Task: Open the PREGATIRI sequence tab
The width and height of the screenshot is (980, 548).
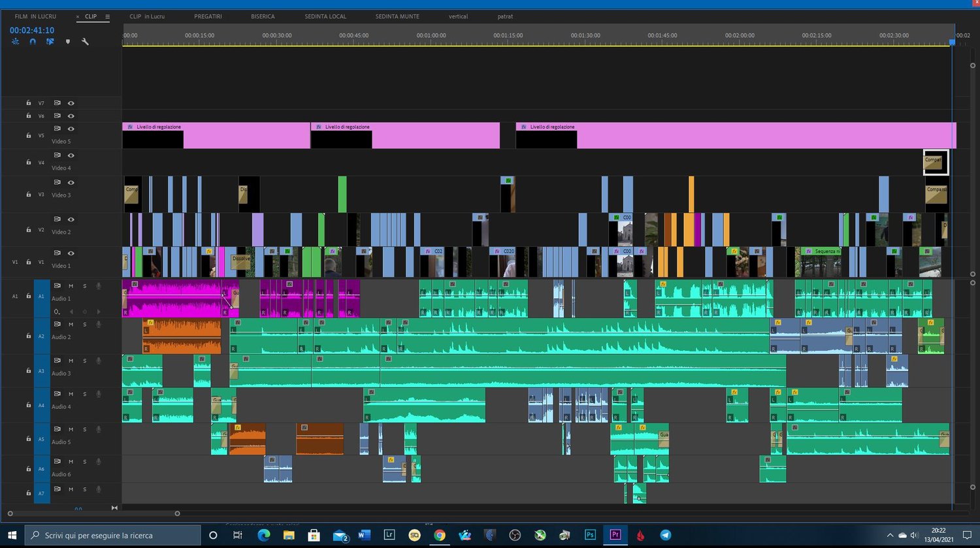Action: tap(208, 16)
